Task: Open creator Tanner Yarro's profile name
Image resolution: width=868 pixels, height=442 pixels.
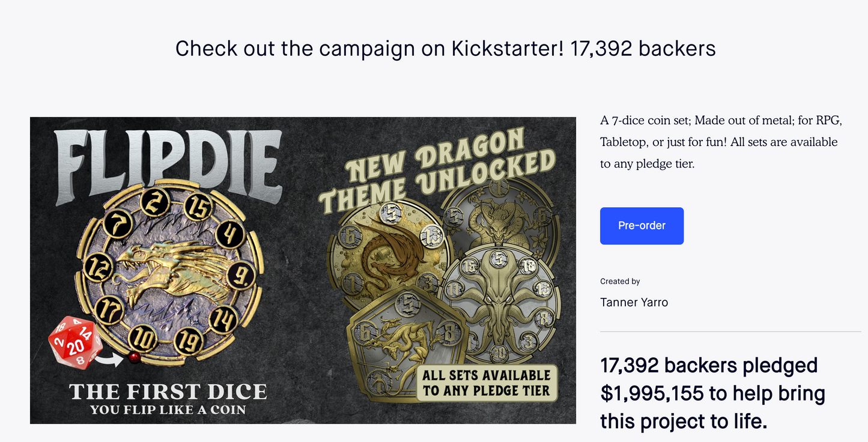Action: [634, 302]
